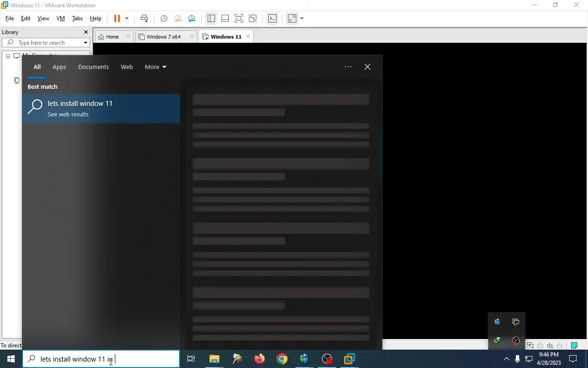The width and height of the screenshot is (588, 368).
Task: Close the Home tab
Action: (x=128, y=37)
